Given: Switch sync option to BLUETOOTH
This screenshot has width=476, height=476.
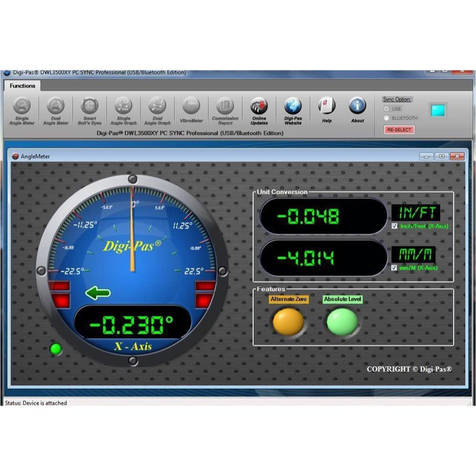Looking at the screenshot, I should pyautogui.click(x=386, y=118).
